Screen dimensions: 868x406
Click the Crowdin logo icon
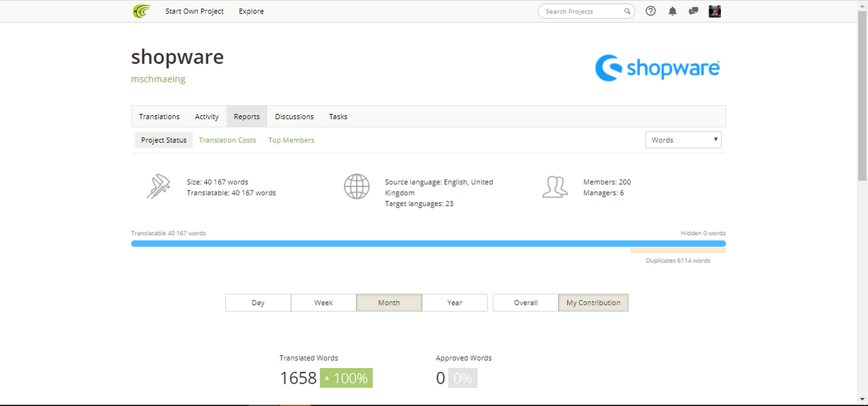pos(141,11)
